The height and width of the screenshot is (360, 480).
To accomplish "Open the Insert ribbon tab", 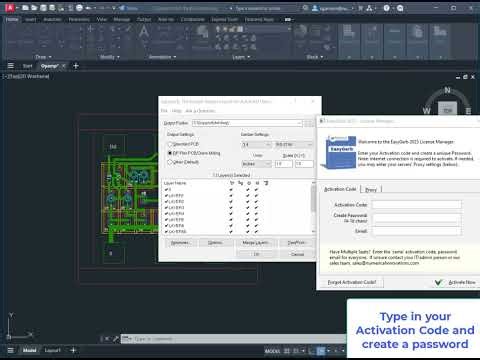I will coord(30,19).
